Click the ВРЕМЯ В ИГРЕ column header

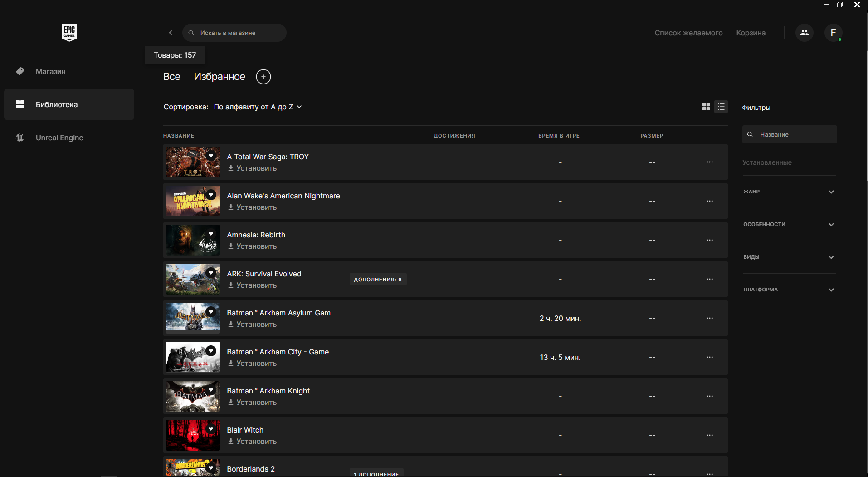click(559, 136)
